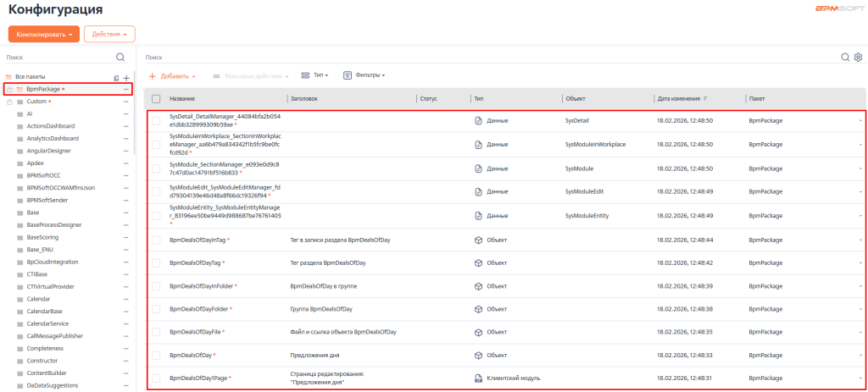Click the add package plus icon
This screenshot has height=392, width=868.
126,77
